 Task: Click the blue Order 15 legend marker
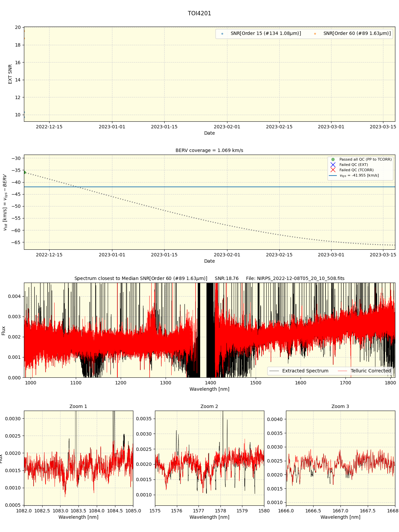coord(222,34)
